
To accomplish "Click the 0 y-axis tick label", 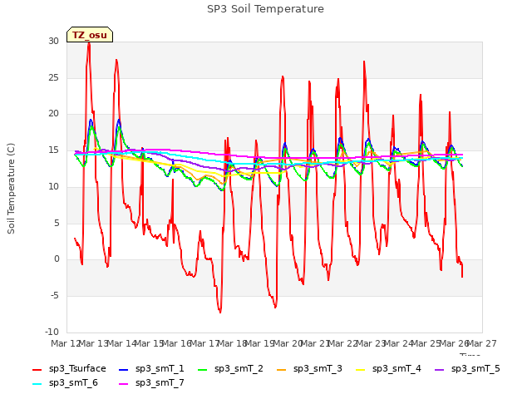I will coord(57,259).
